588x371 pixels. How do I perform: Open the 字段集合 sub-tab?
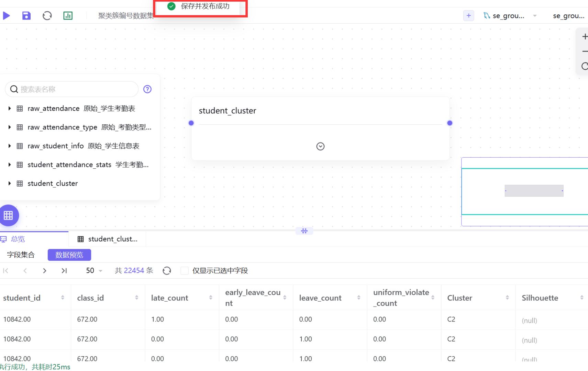pyautogui.click(x=21, y=255)
